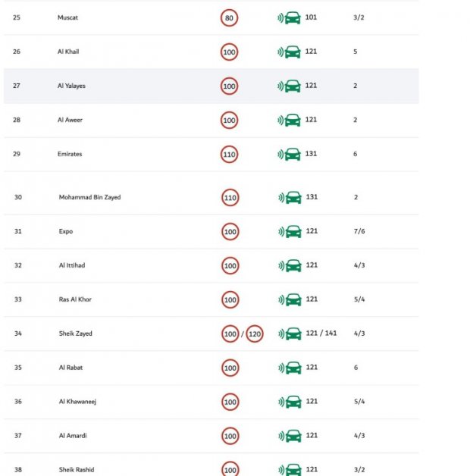Click the 100 speed sign in Al Aweer row
Screen dimensions: 470x476
click(229, 121)
